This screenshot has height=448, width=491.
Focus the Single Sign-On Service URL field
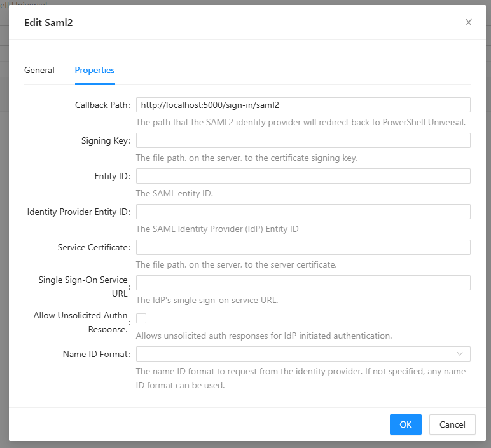tap(303, 283)
